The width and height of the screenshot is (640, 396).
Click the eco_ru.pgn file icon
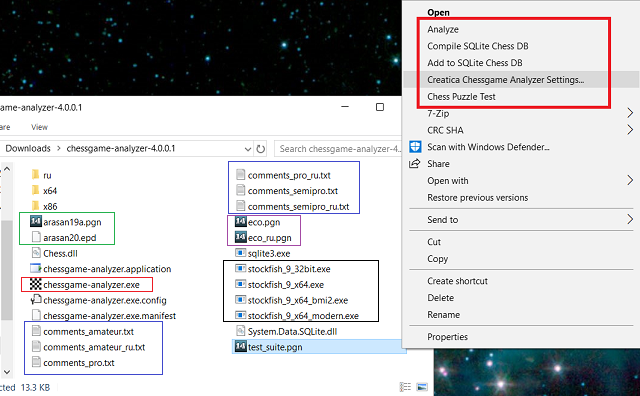[241, 237]
